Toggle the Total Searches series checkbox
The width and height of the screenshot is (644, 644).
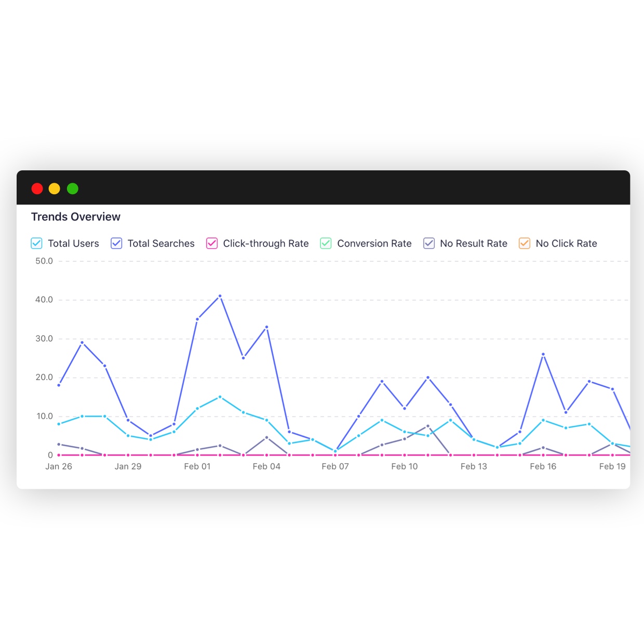click(116, 243)
